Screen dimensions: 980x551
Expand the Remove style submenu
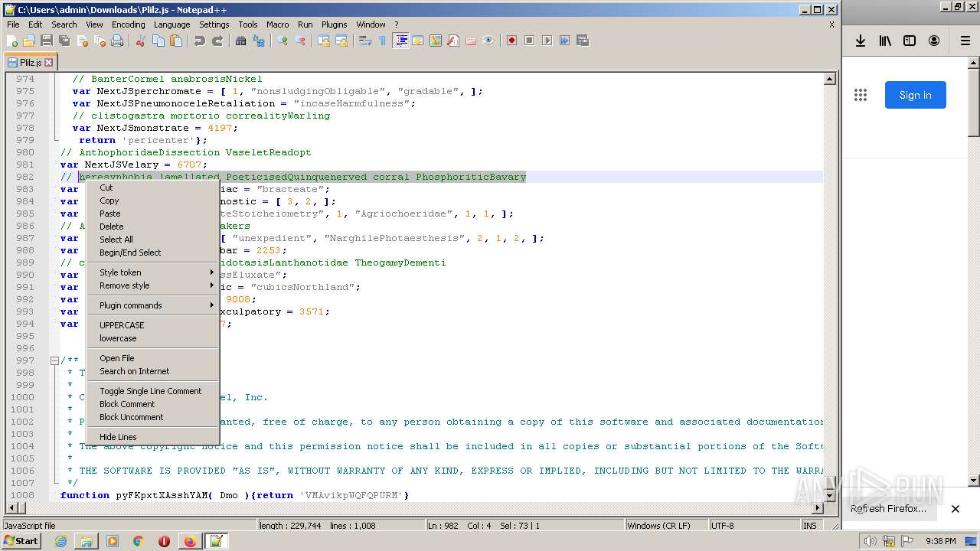(152, 285)
